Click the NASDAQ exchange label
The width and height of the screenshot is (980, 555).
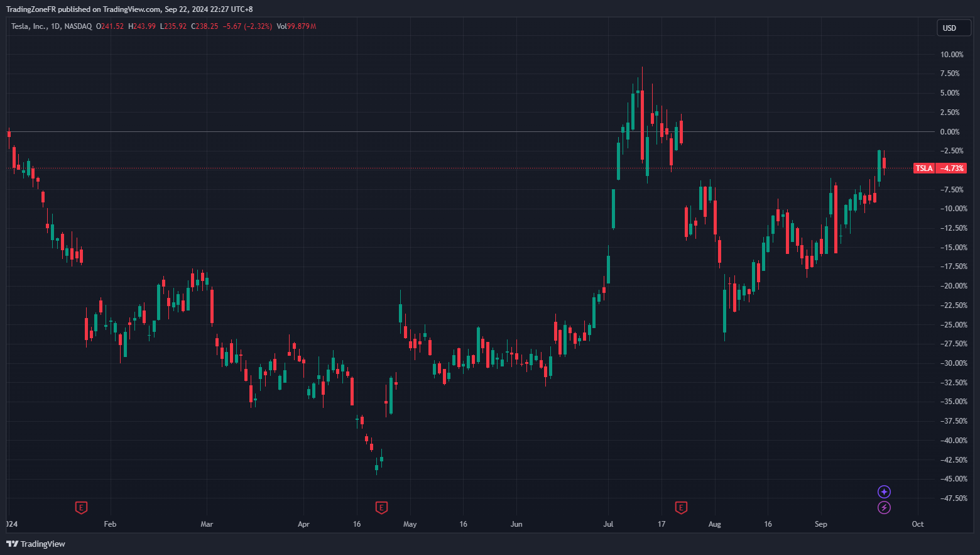point(78,26)
